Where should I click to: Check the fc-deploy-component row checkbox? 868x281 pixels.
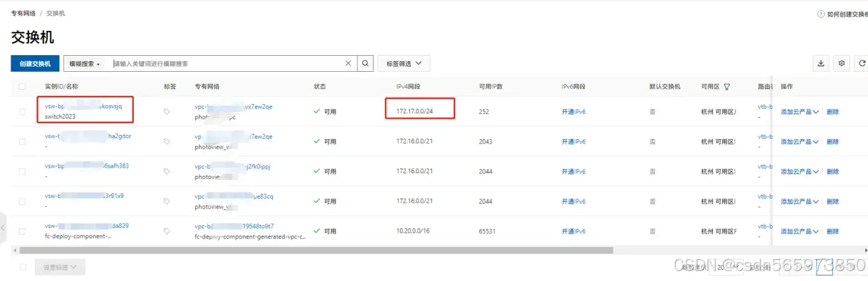22,231
